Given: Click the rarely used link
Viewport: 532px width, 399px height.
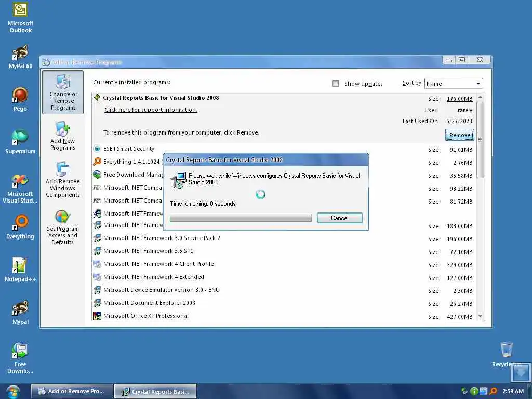Looking at the screenshot, I should click(465, 110).
